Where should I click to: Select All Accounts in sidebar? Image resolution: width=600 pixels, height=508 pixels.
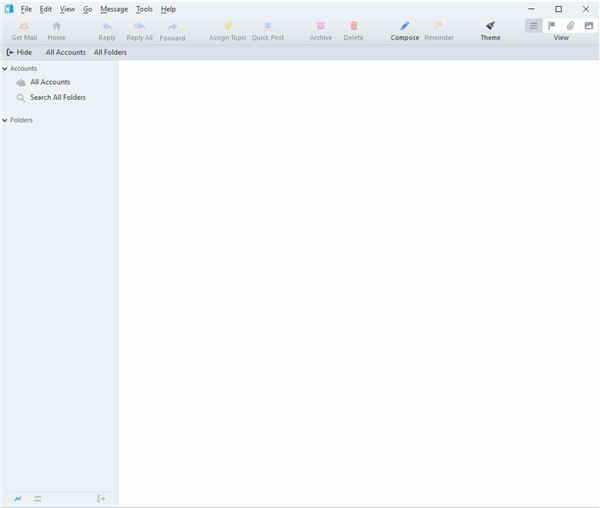(49, 82)
